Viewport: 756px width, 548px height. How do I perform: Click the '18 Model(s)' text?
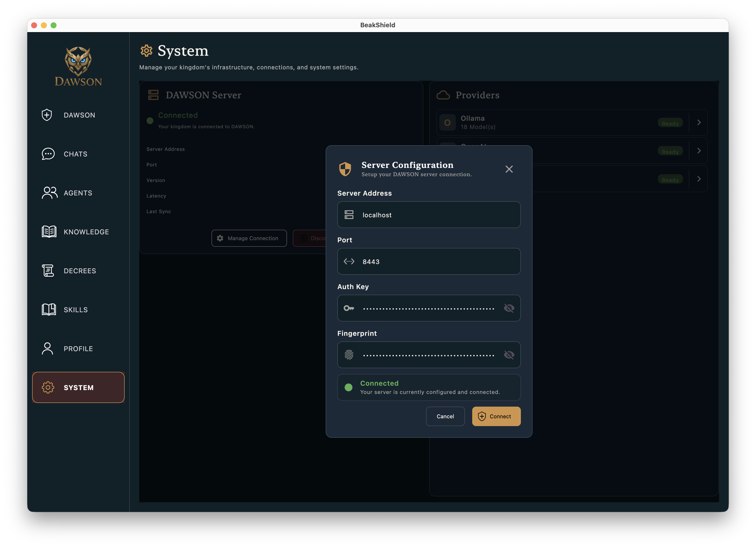[x=478, y=127]
